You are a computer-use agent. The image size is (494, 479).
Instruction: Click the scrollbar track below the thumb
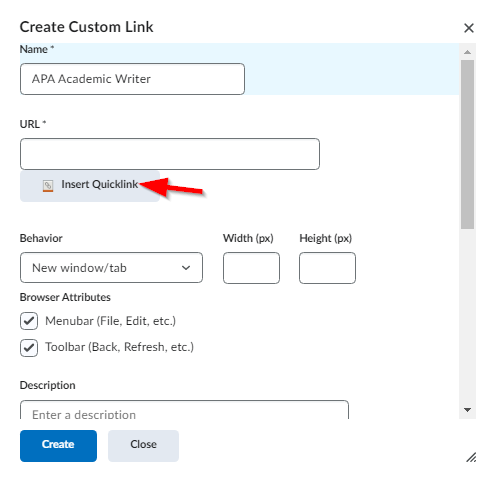tap(467, 317)
